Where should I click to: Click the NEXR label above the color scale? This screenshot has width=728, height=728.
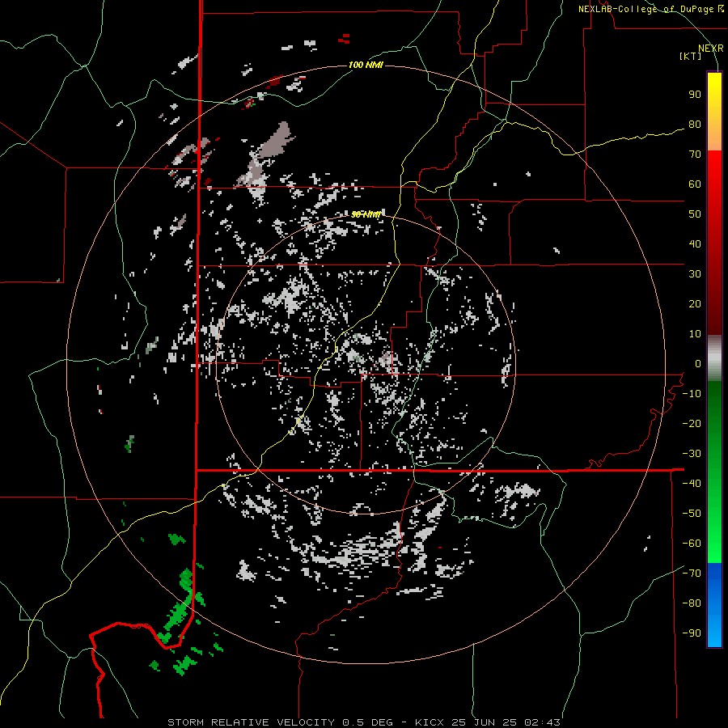(x=711, y=49)
